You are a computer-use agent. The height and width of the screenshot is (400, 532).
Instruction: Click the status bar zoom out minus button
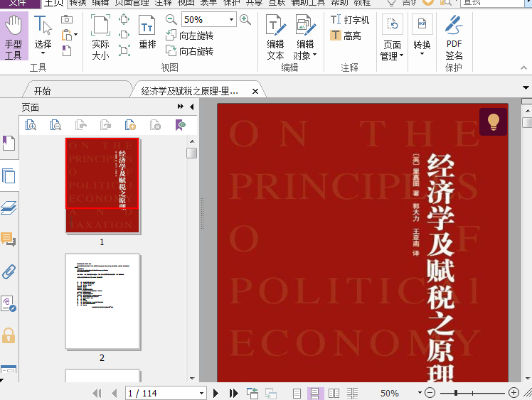[x=430, y=393]
